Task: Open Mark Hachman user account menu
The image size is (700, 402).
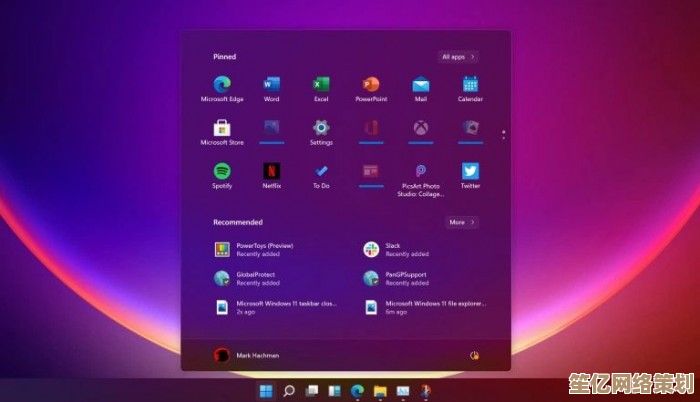Action: pos(246,355)
